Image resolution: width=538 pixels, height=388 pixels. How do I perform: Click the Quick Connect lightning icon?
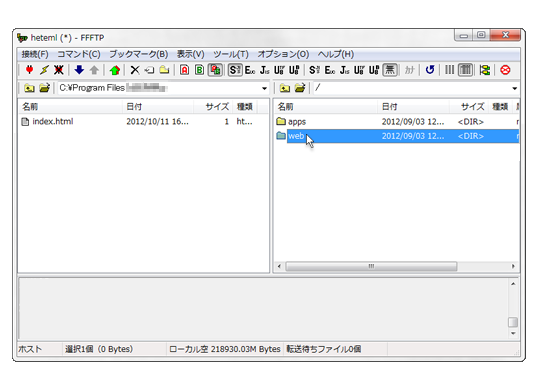[44, 70]
